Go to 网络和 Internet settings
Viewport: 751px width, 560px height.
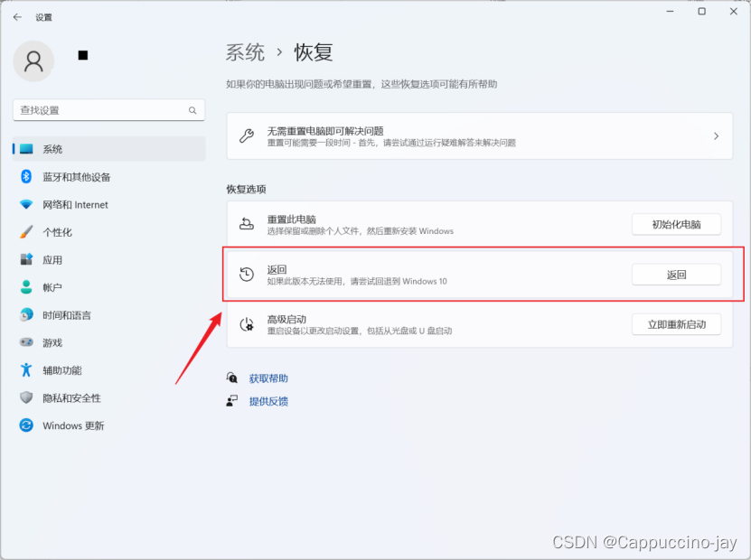coord(109,204)
